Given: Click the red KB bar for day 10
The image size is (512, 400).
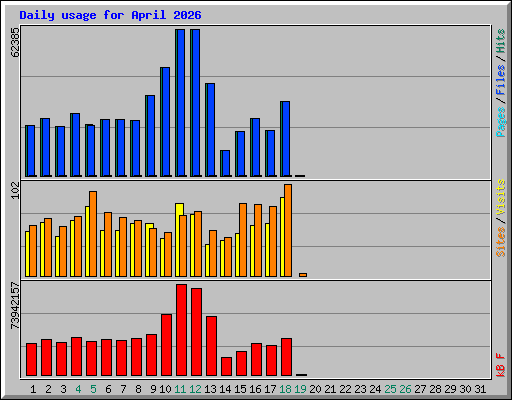Looking at the screenshot, I should (167, 345).
